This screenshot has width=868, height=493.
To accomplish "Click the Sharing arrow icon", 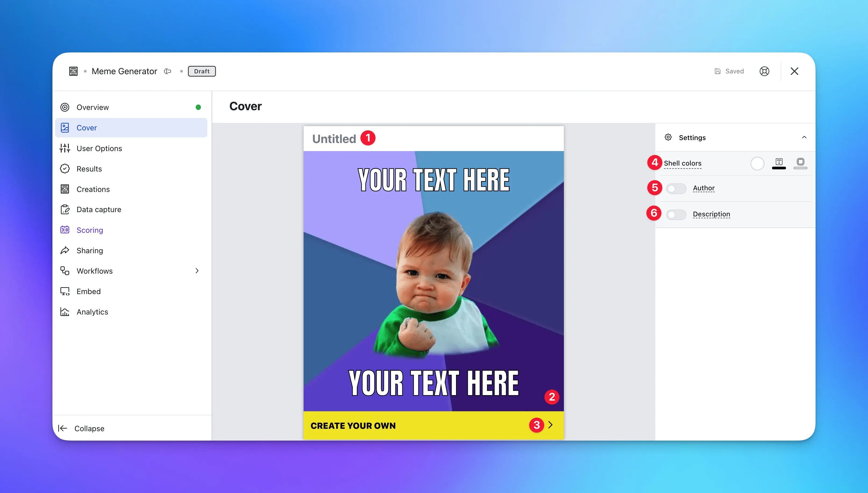I will [65, 251].
